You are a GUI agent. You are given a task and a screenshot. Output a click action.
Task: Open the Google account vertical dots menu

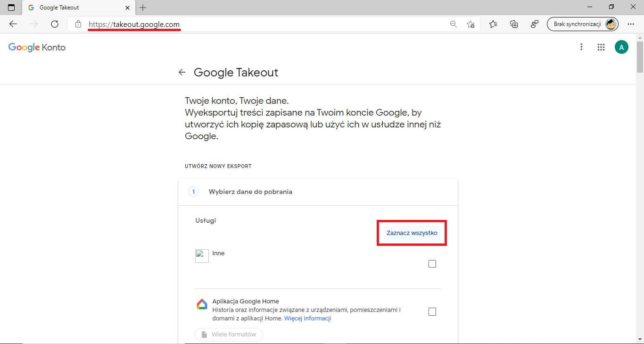581,47
